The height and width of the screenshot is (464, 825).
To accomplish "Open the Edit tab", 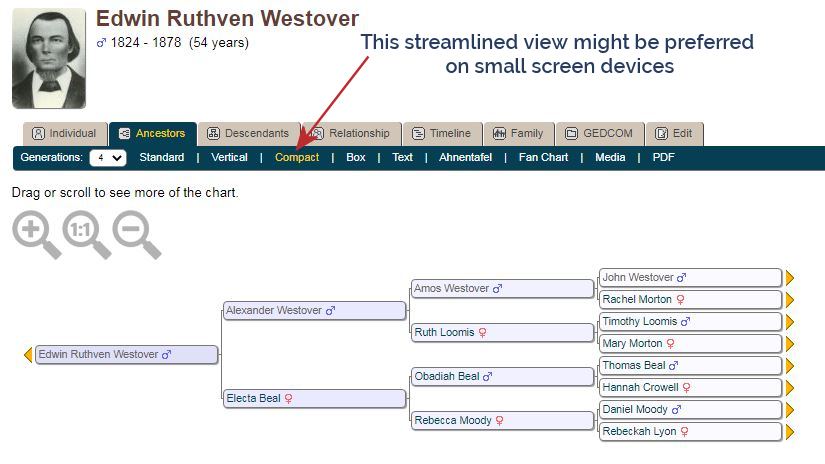I will coord(675,134).
